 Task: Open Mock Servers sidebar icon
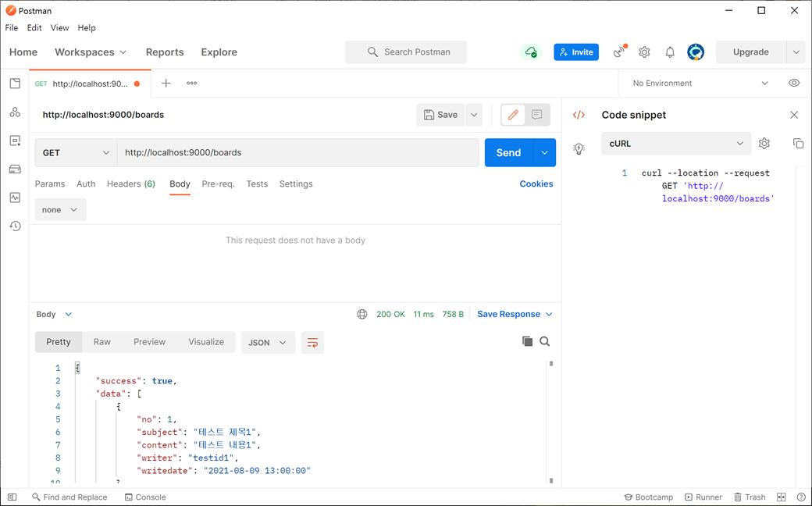pyautogui.click(x=15, y=169)
